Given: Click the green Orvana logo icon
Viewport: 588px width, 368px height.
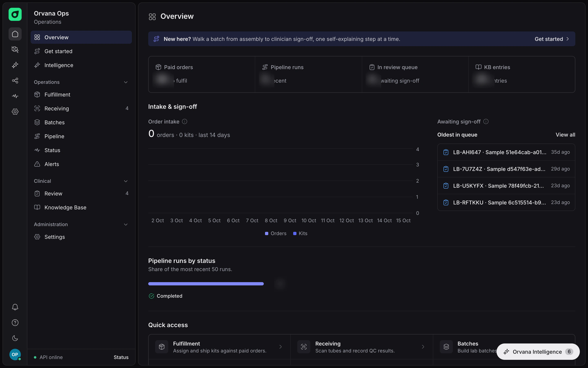Looking at the screenshot, I should (x=15, y=14).
